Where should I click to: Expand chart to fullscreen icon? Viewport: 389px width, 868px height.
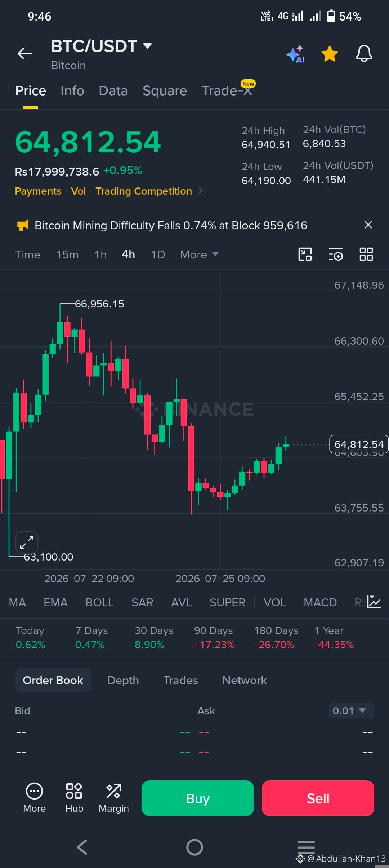click(x=27, y=542)
